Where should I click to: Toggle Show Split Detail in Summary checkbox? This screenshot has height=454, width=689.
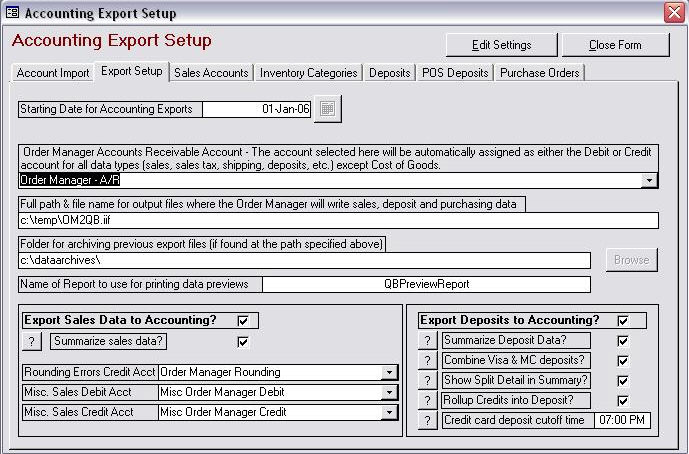[x=623, y=381]
